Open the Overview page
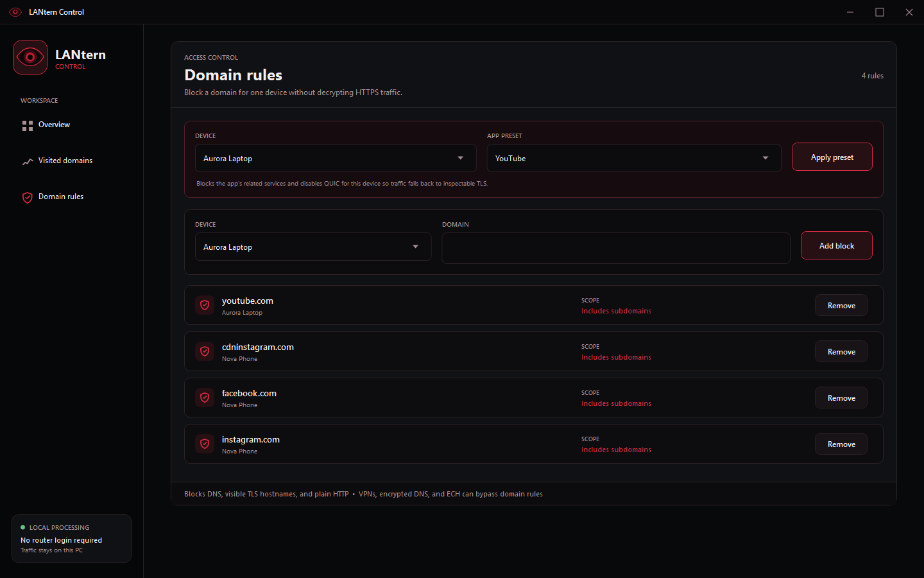The height and width of the screenshot is (578, 924). point(72,125)
